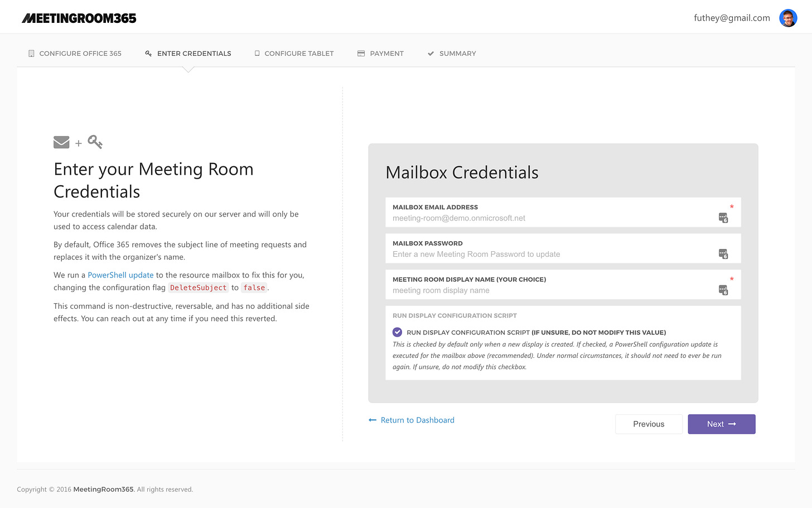This screenshot has width=812, height=508.
Task: Click password manager icon in email field
Action: [x=723, y=218]
